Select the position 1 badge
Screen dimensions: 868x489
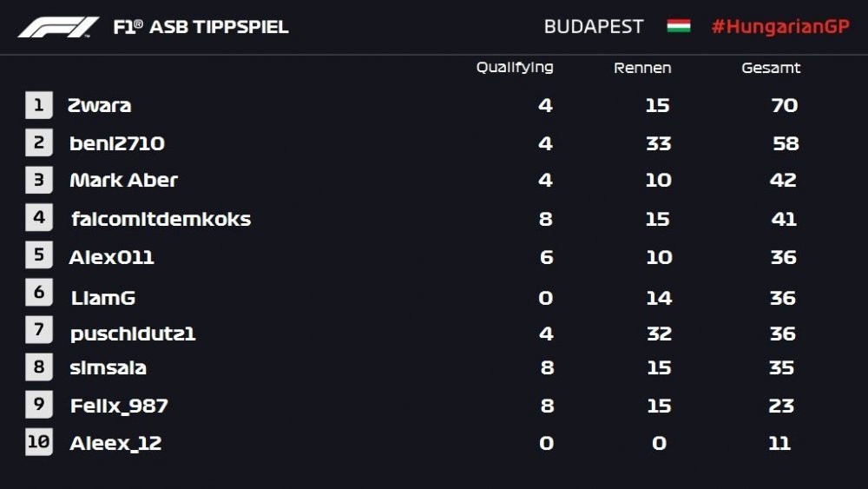[x=39, y=105]
